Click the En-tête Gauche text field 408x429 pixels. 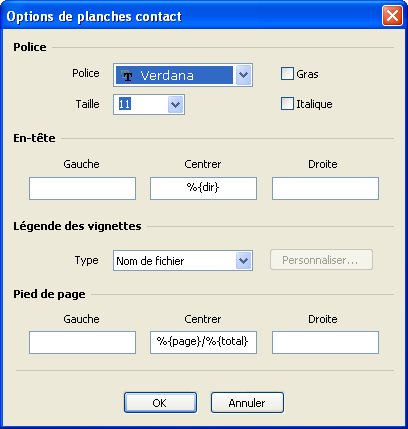tap(82, 188)
